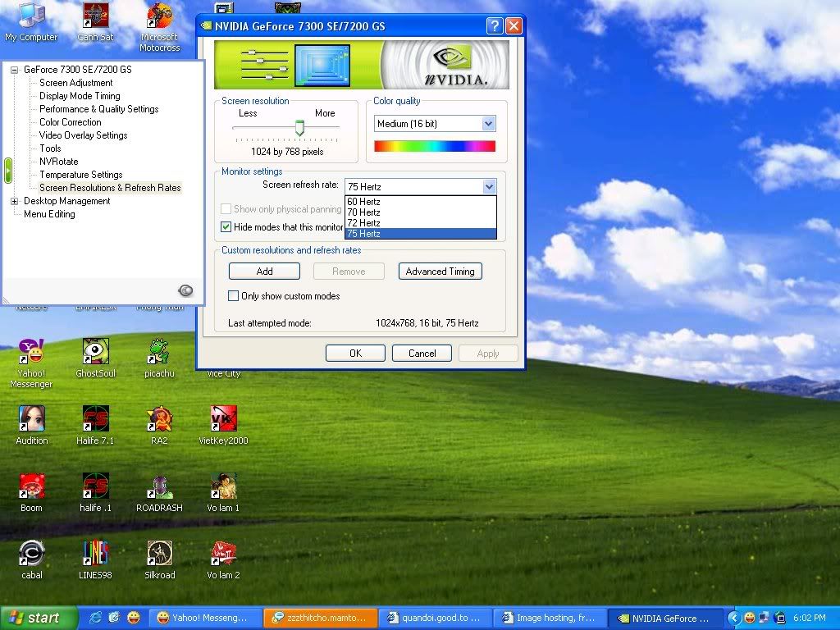This screenshot has width=840, height=630.
Task: Expand hidden system tray icons arrow
Action: tap(733, 619)
